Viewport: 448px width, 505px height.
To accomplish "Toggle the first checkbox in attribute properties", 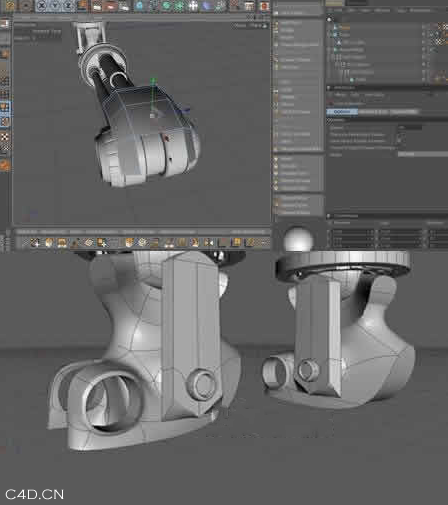I will (x=401, y=135).
